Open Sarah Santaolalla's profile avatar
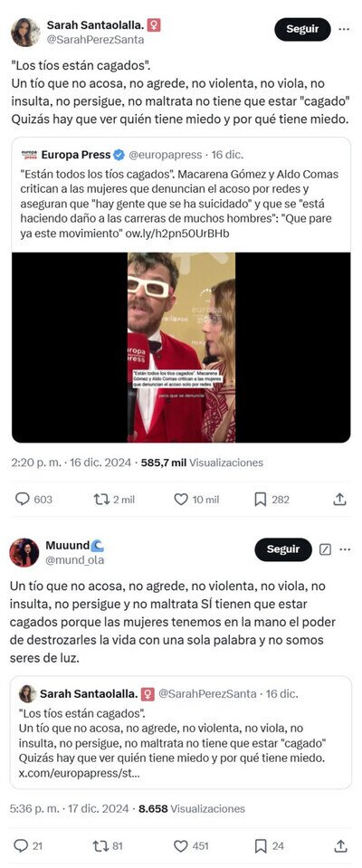Screen dimensions: 362x868 click(x=25, y=32)
